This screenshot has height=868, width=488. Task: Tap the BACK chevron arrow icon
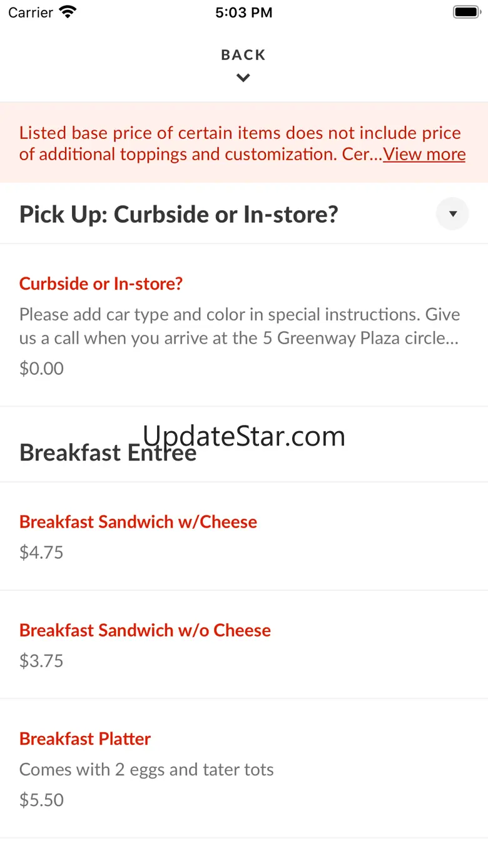click(243, 78)
